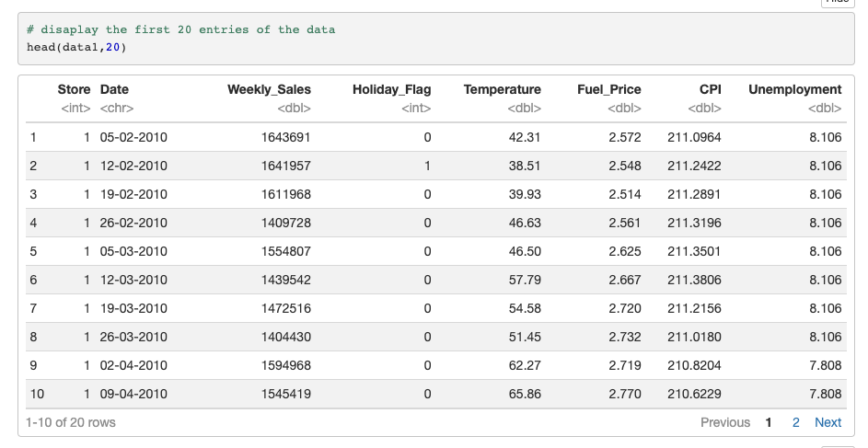868x448 pixels.
Task: Click the Date column header
Action: 114,89
